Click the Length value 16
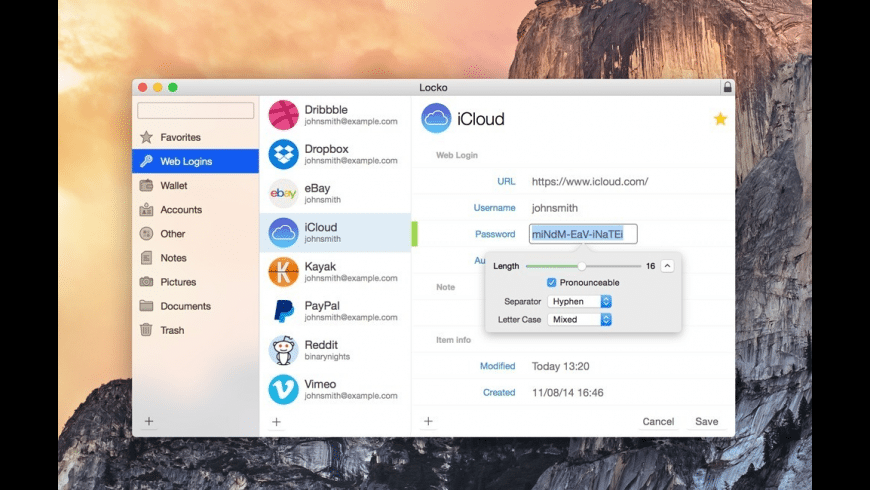This screenshot has width=870, height=490. pos(650,266)
